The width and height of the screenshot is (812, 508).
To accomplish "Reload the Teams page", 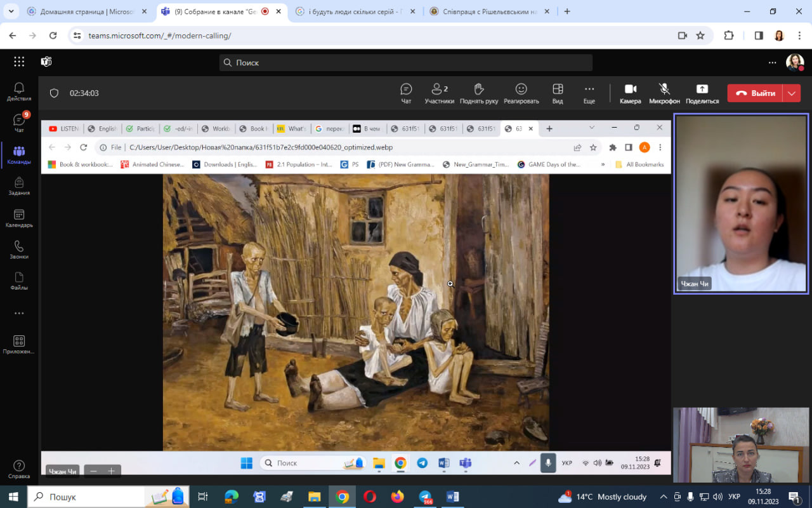I will [53, 36].
